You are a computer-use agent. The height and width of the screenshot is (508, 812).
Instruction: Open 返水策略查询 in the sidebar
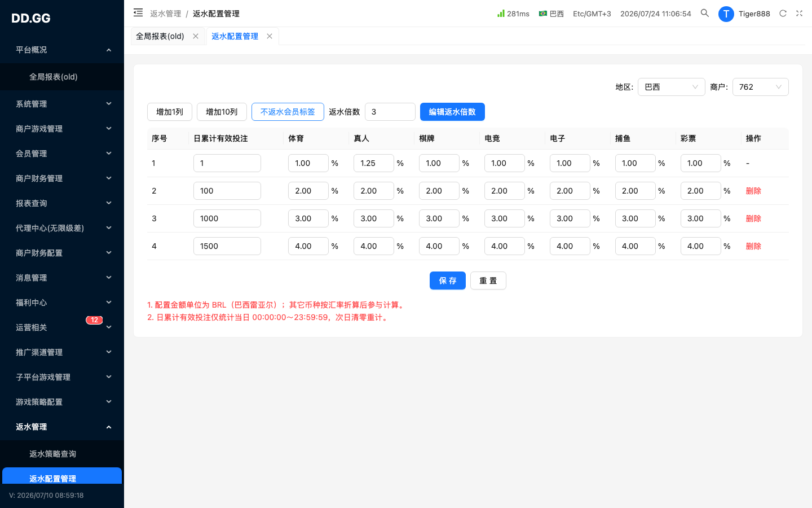62,454
